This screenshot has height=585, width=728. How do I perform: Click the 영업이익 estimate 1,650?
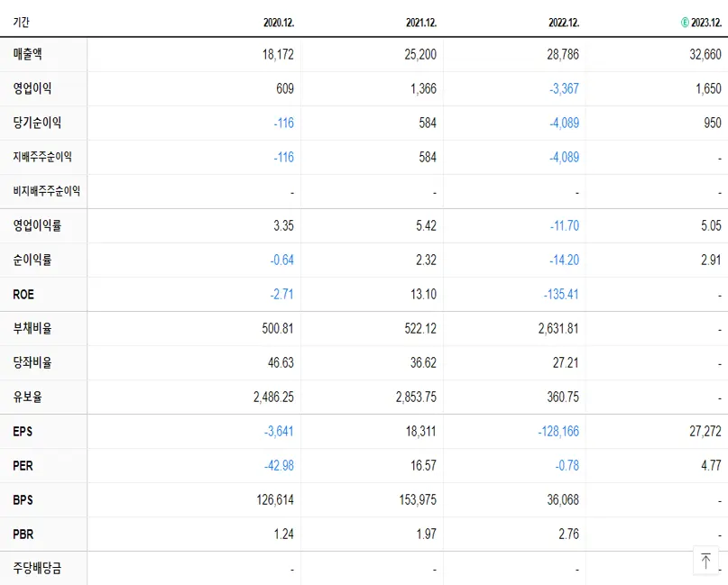point(708,88)
